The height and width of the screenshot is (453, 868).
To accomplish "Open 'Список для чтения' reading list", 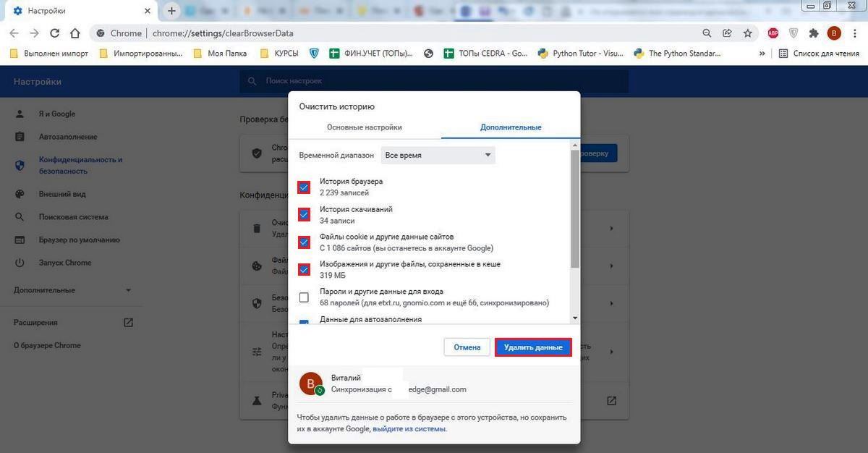I will [x=819, y=53].
